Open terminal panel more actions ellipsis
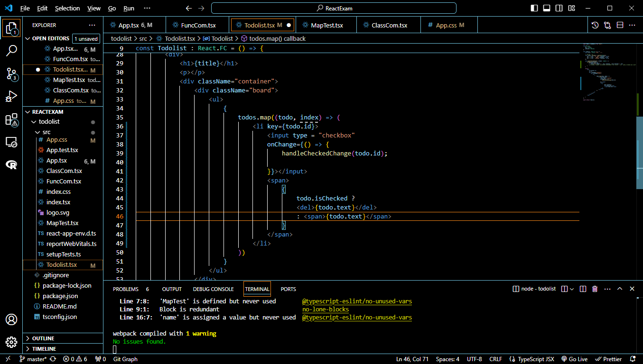The image size is (643, 364). (607, 289)
